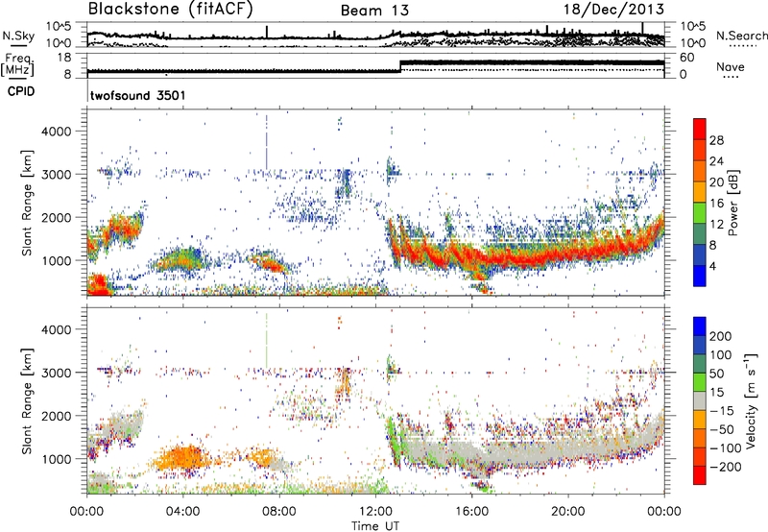This screenshot has width=768, height=532.
Task: Click the '18' frequency tick label
Action: tap(62, 58)
